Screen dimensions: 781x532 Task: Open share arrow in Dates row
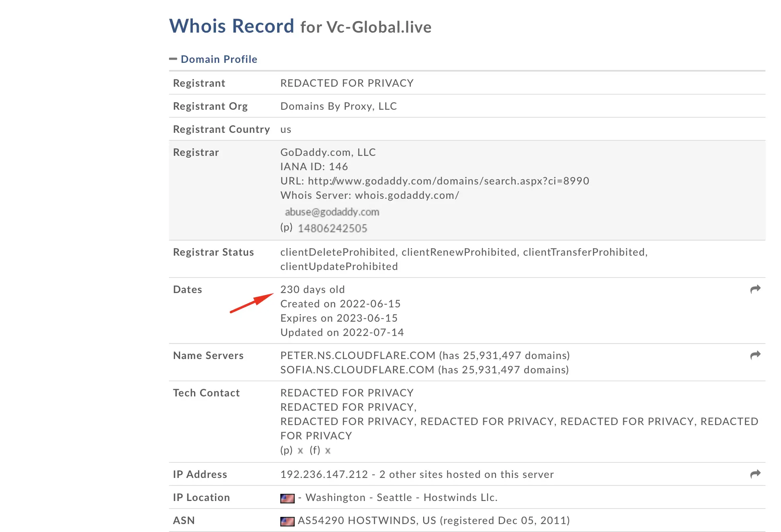(x=755, y=289)
